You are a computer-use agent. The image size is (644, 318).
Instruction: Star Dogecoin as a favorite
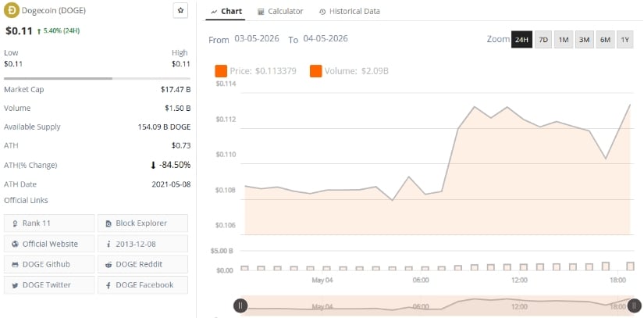click(180, 11)
